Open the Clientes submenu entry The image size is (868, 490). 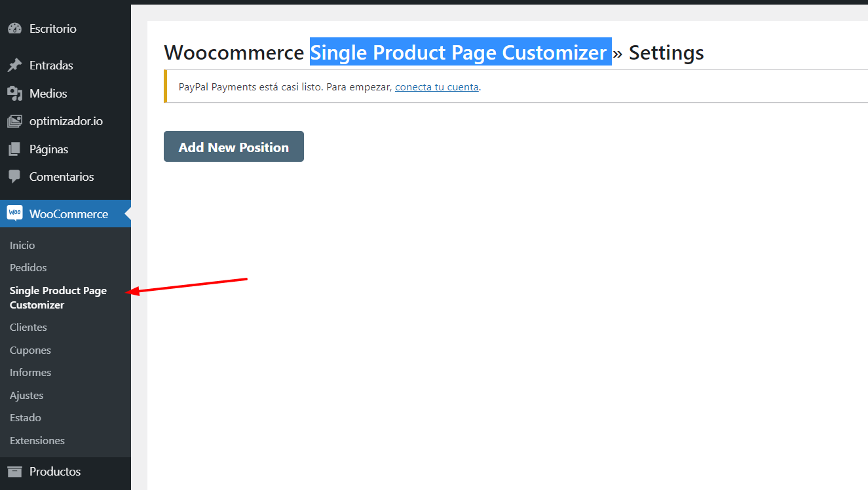[28, 328]
